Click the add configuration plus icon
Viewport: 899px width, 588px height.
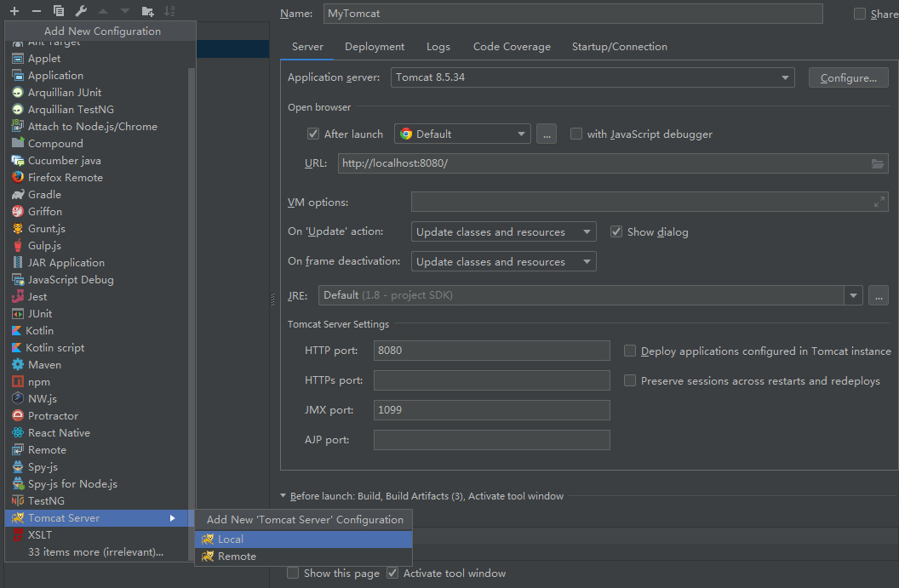(x=14, y=11)
